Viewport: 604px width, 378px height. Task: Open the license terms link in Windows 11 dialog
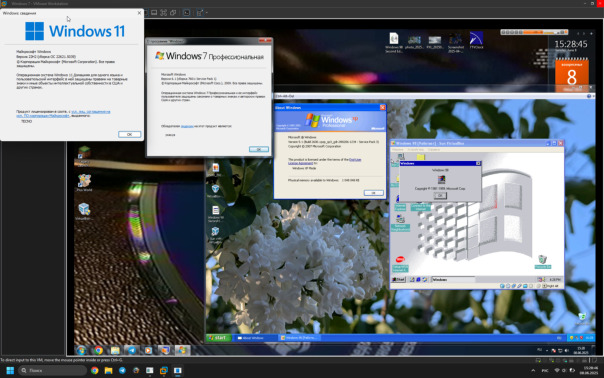point(63,114)
